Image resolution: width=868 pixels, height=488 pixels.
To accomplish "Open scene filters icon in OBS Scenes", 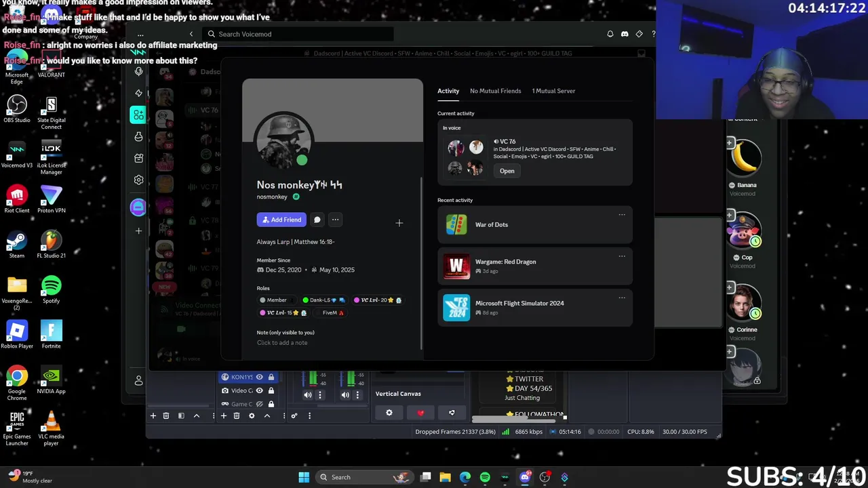I will tap(181, 415).
